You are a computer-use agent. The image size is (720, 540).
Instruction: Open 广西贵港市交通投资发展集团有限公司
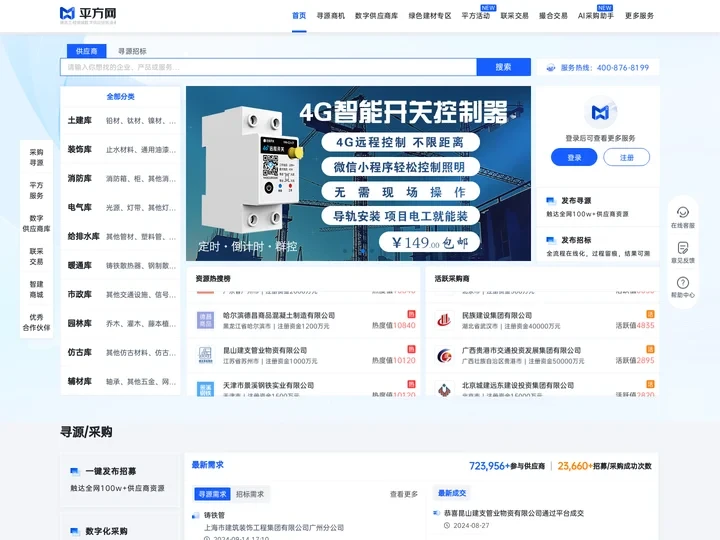tap(521, 350)
